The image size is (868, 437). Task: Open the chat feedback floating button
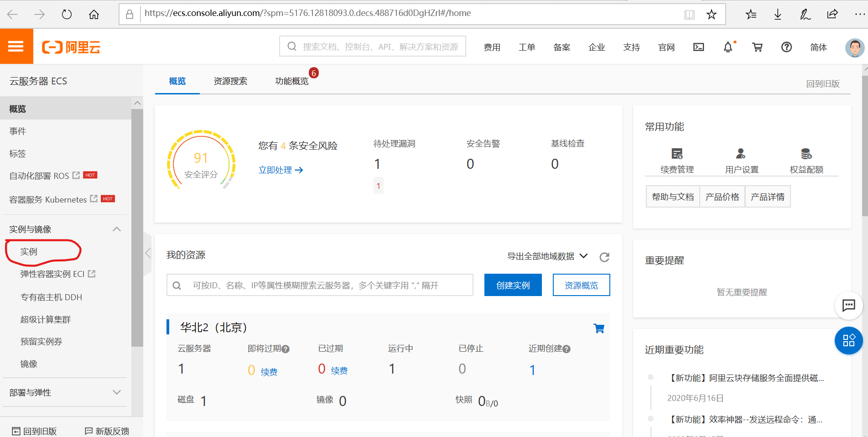[848, 305]
